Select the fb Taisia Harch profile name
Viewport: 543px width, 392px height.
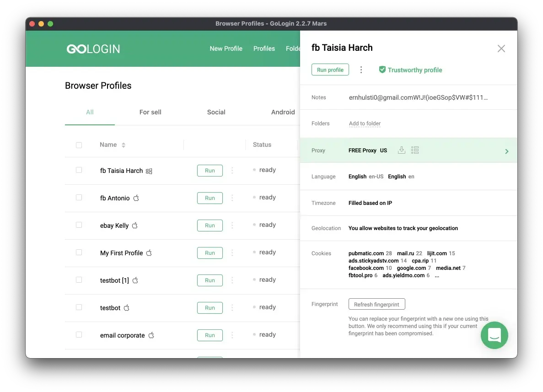pyautogui.click(x=121, y=171)
